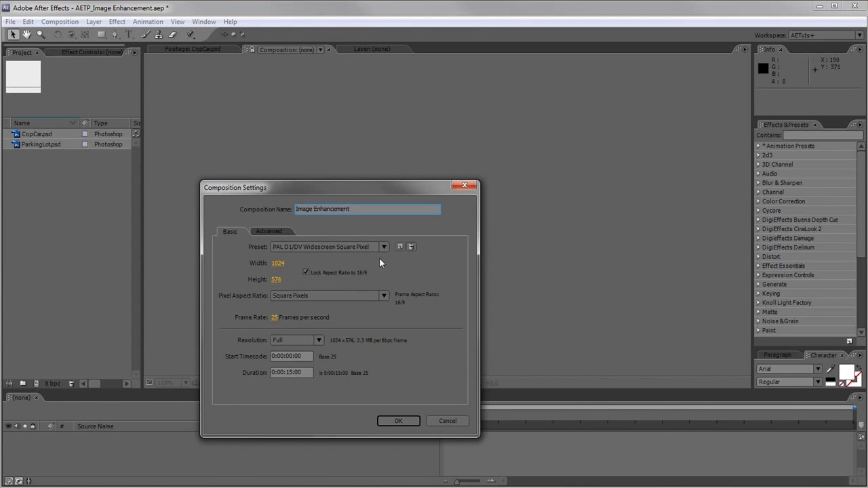
Task: Select the Brush tool
Action: pos(145,35)
